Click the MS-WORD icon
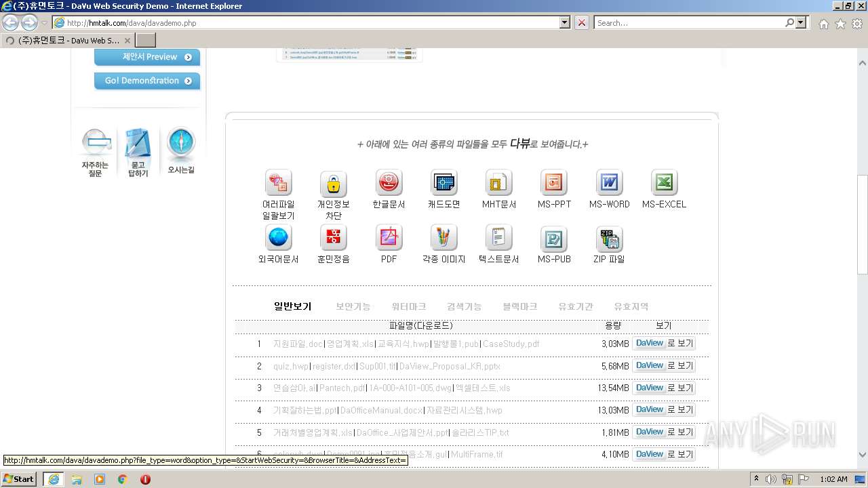 point(609,182)
